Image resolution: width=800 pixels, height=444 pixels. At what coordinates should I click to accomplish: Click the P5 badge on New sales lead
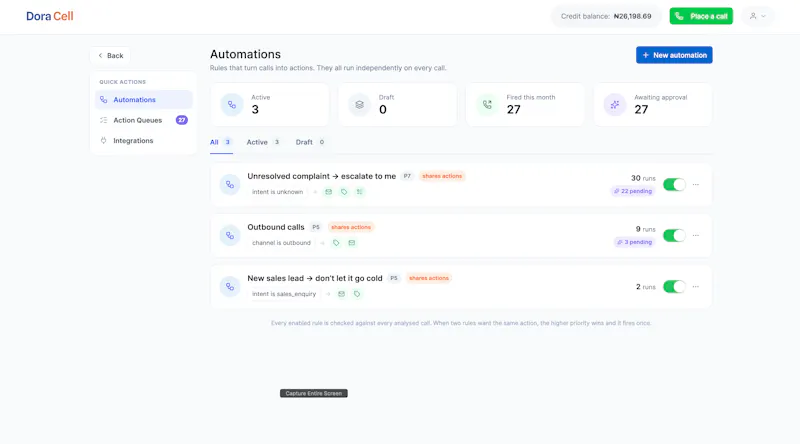[393, 278]
